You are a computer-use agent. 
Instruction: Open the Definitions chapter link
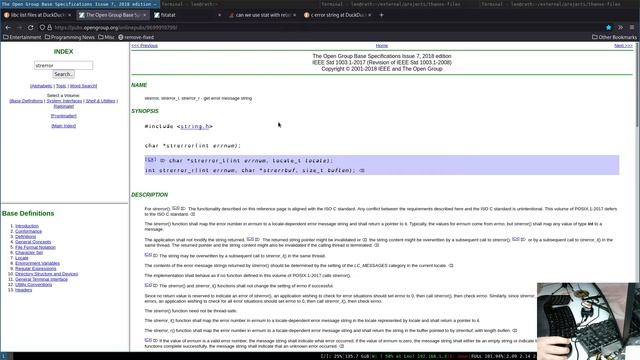(26, 237)
